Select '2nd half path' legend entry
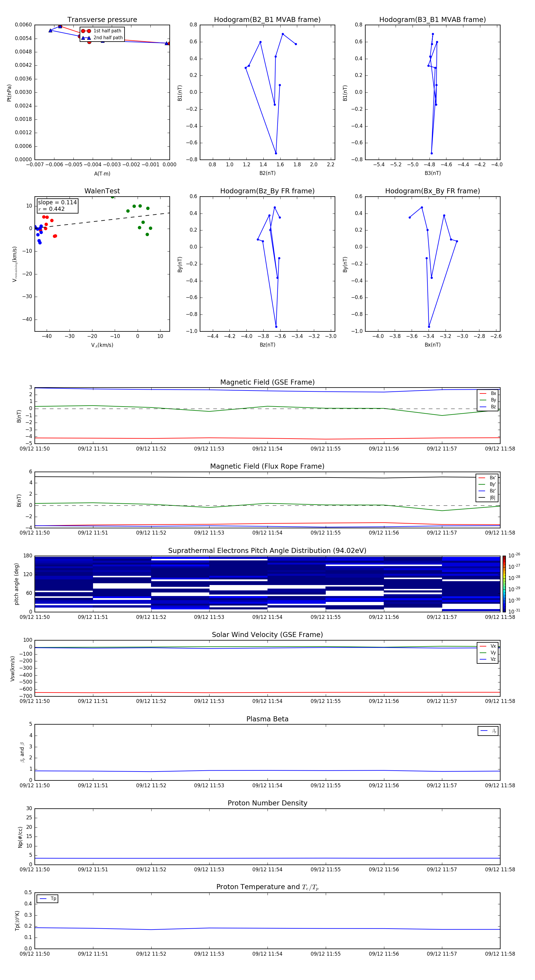Screen dimensions: 535x980 [x=102, y=38]
